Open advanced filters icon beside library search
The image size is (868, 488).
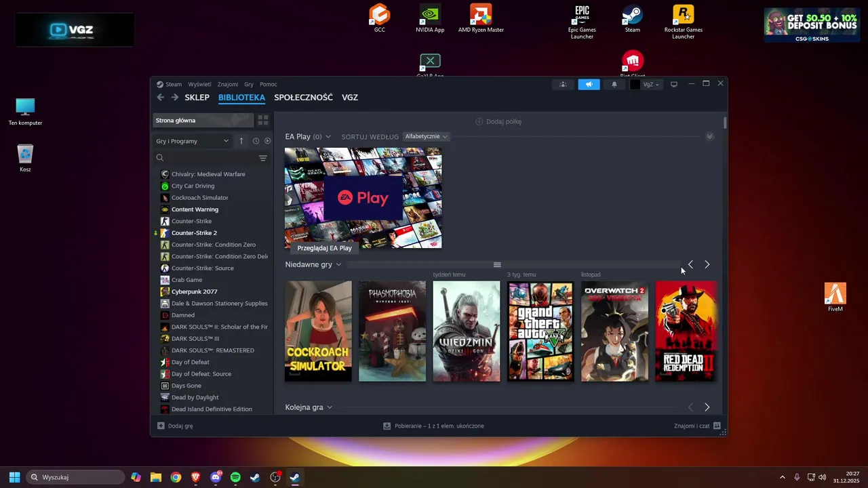[x=263, y=158]
